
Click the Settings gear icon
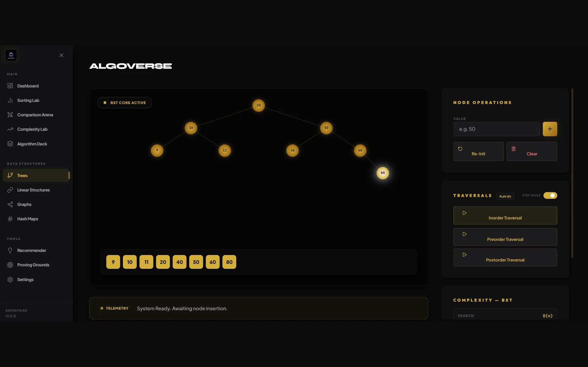pyautogui.click(x=10, y=280)
